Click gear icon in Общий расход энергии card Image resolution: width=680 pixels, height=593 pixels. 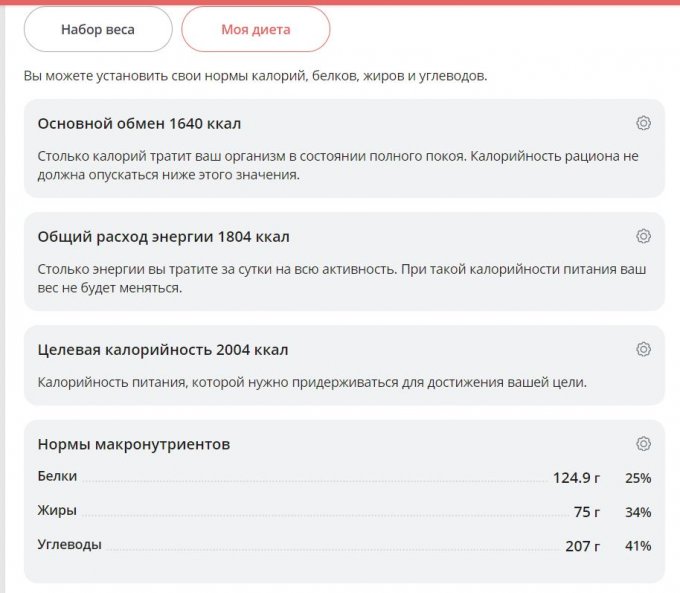(643, 236)
